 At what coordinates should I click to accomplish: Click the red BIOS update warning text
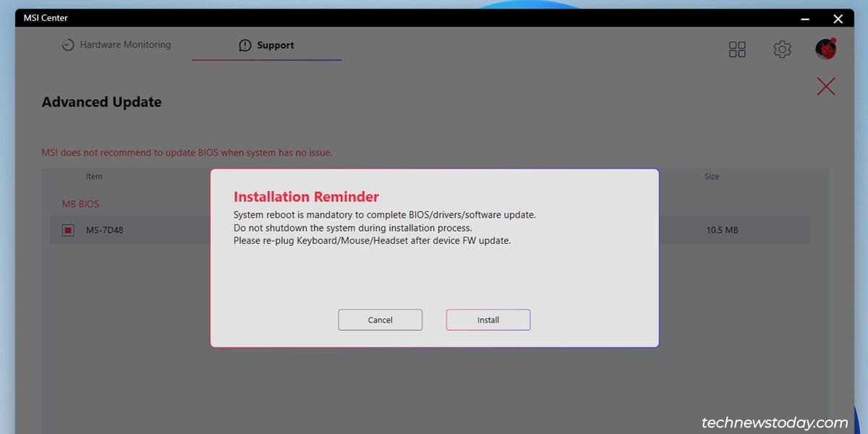187,153
